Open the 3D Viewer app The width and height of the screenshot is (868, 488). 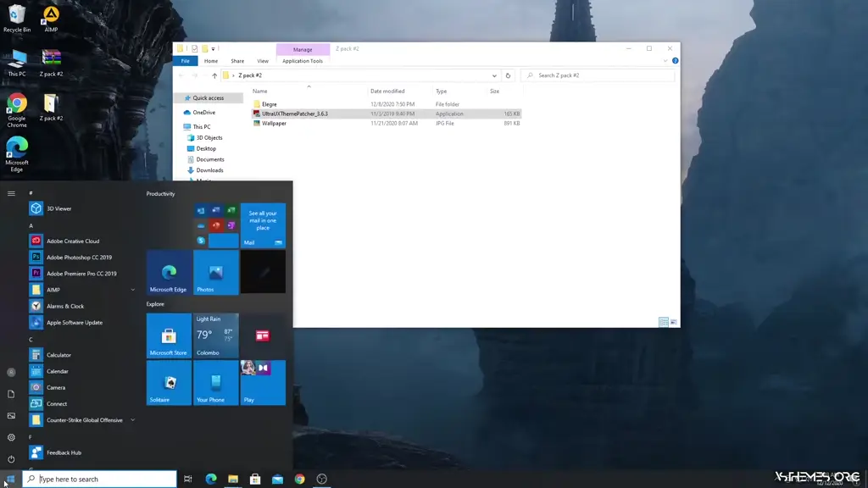click(x=59, y=208)
